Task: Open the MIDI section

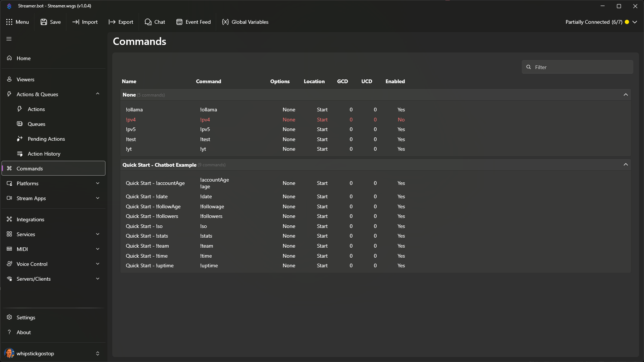Action: 22,249
